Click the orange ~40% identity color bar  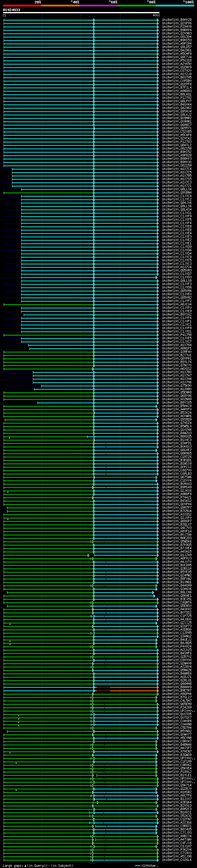(x=60, y=6)
